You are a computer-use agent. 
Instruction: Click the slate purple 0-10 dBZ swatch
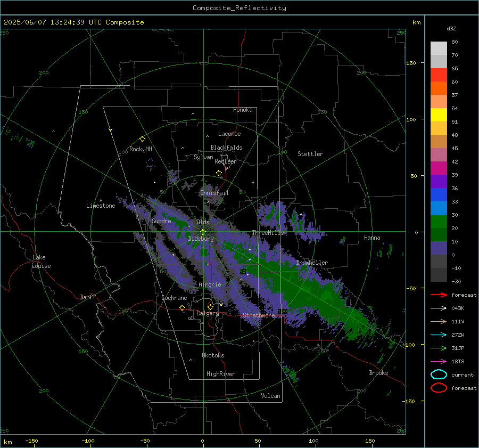click(x=439, y=248)
